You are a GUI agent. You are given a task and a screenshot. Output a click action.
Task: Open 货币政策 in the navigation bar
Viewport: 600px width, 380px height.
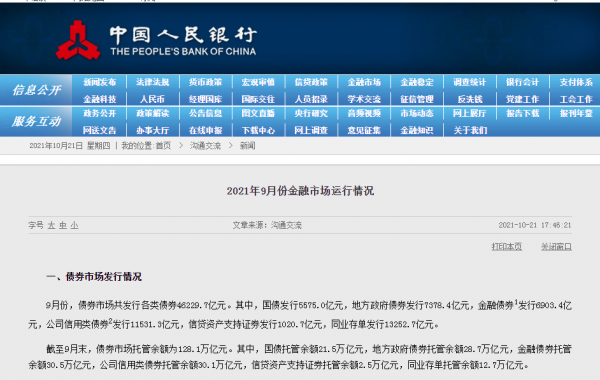tap(205, 82)
